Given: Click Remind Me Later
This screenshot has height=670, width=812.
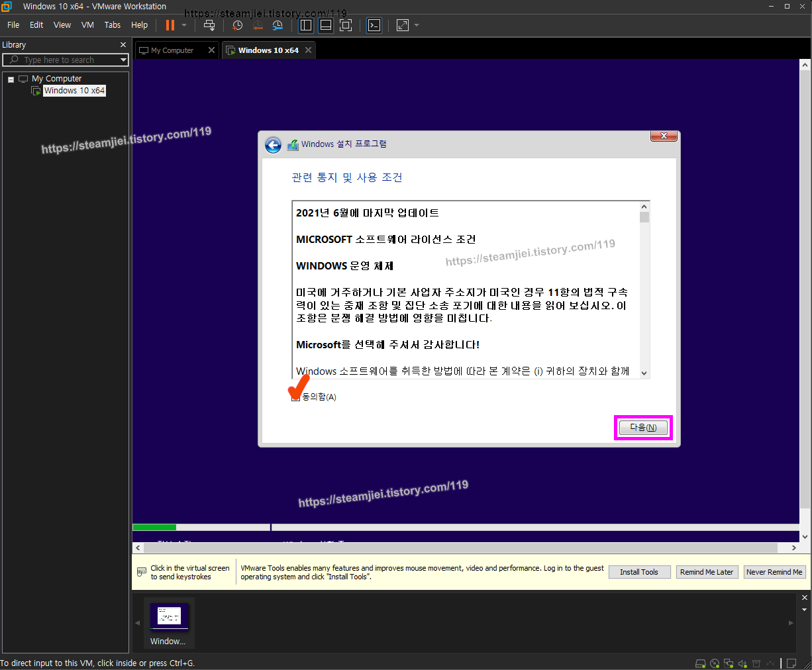Looking at the screenshot, I should [x=707, y=572].
